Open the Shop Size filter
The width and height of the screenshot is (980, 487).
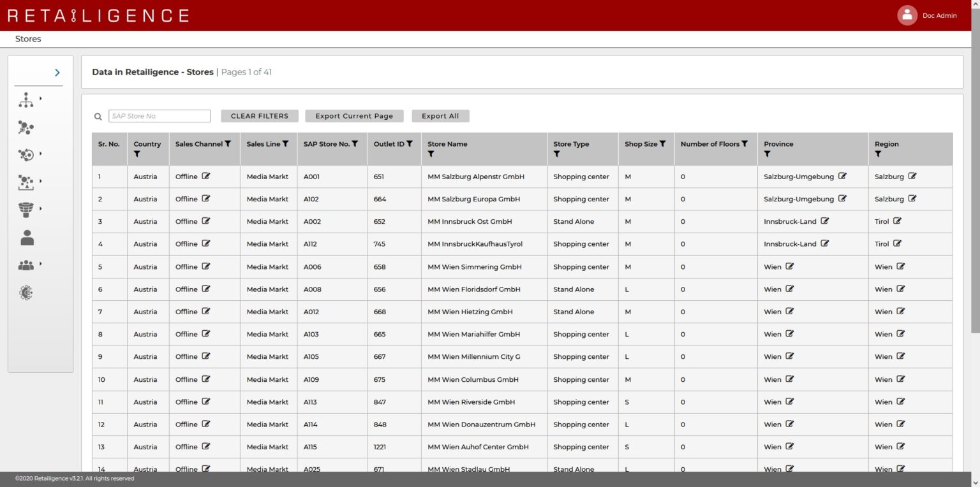(664, 143)
